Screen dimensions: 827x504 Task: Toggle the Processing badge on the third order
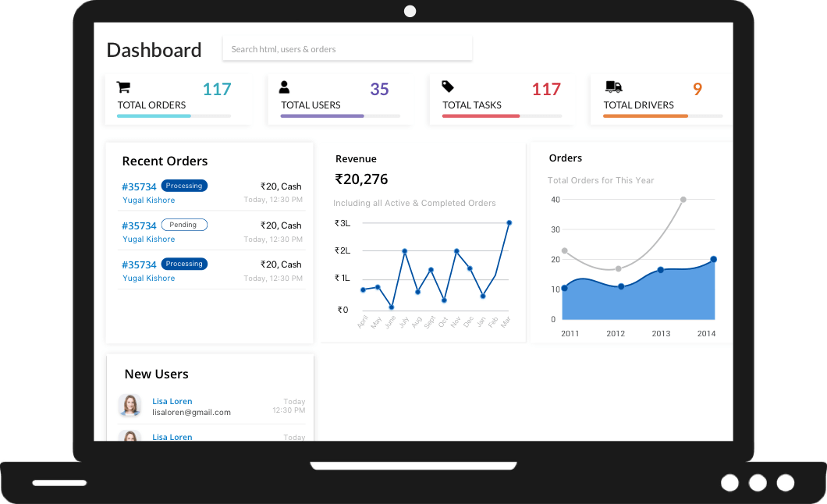184,264
